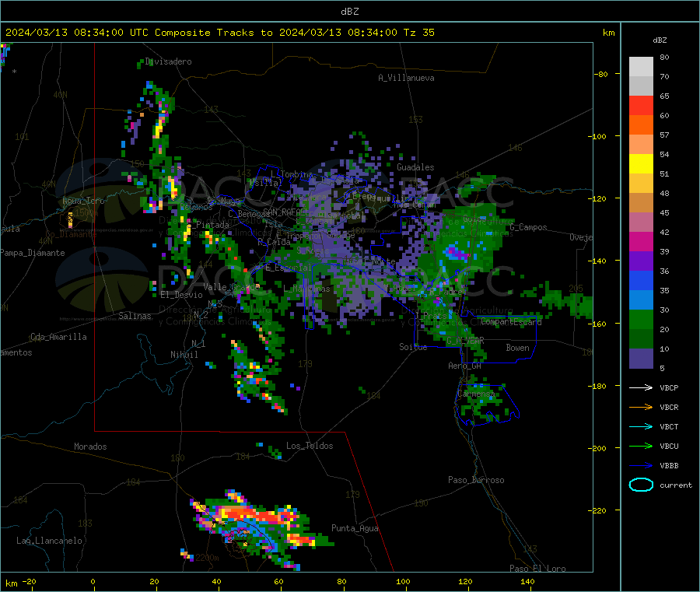
Task: Click the 140 km tick on horizontal axis
Action: (x=527, y=581)
